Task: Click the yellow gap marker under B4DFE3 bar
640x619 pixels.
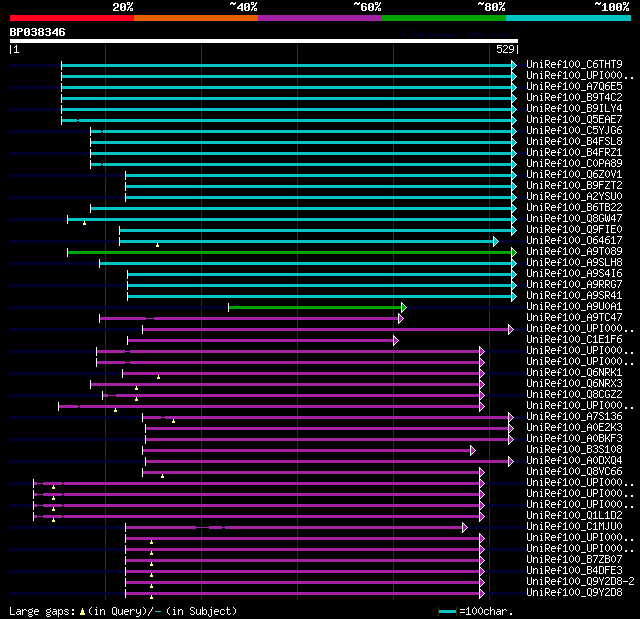Action: coord(151,575)
